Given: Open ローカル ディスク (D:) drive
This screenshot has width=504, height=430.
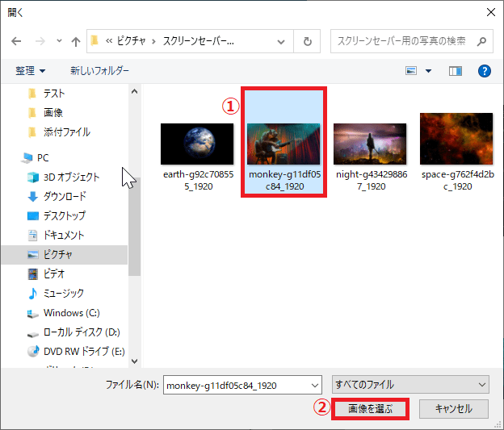Looking at the screenshot, I should (82, 332).
